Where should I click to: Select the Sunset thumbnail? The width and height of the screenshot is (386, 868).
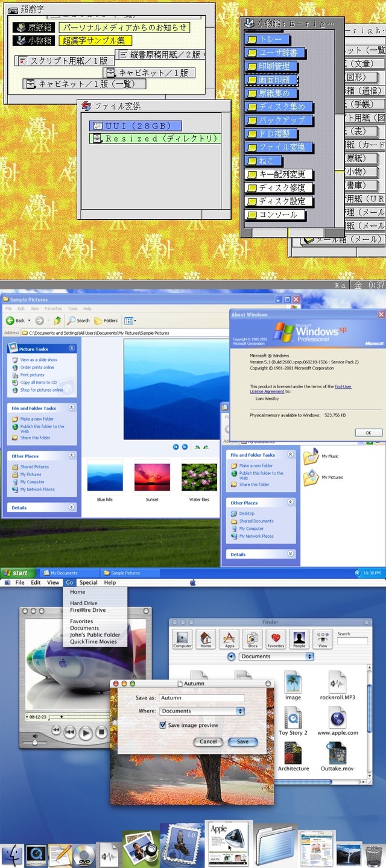tap(152, 480)
